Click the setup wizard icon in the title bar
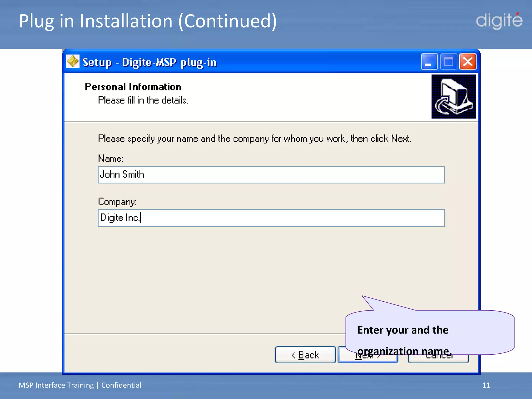 click(73, 61)
